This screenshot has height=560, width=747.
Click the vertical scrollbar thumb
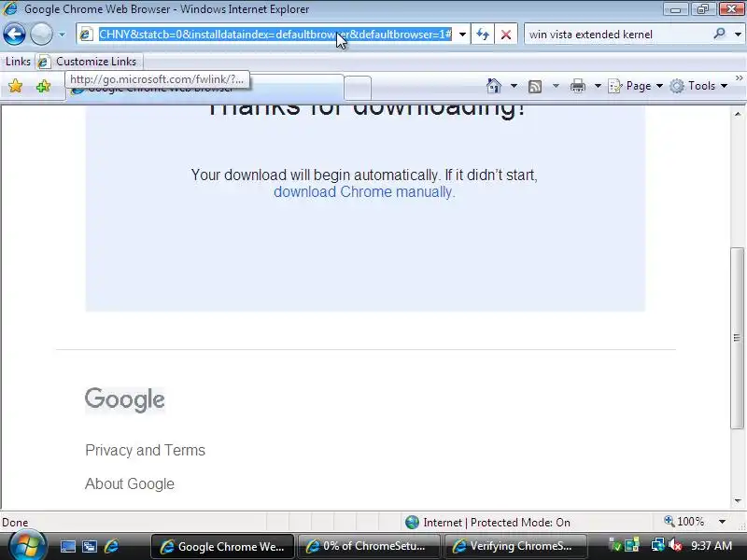point(738,338)
